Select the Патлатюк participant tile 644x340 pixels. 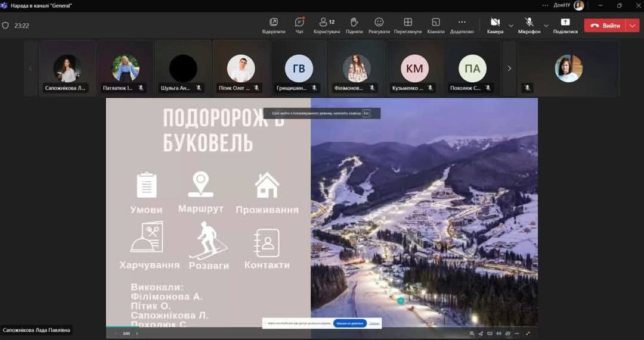pyautogui.click(x=125, y=68)
